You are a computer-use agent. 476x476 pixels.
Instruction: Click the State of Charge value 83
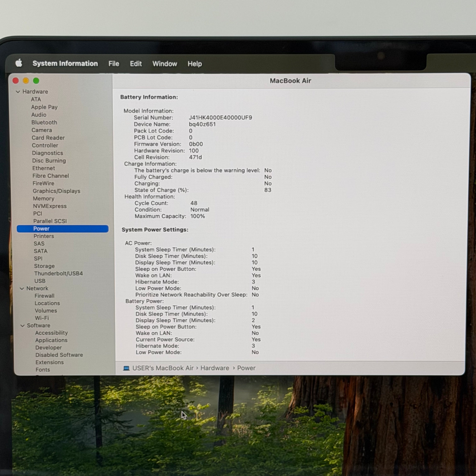[268, 190]
